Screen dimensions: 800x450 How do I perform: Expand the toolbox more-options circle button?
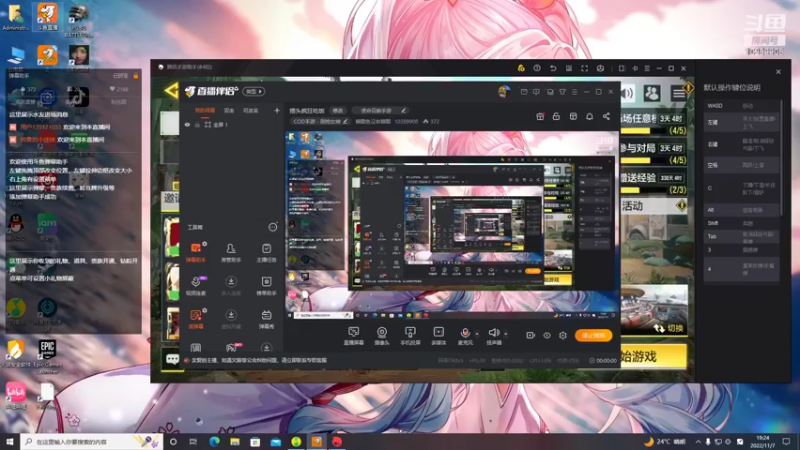point(273,227)
